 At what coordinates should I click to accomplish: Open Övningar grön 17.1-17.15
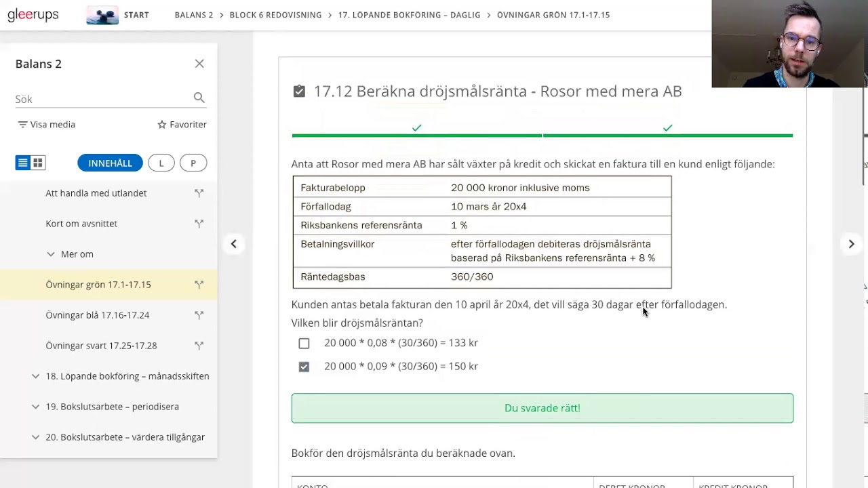(98, 285)
